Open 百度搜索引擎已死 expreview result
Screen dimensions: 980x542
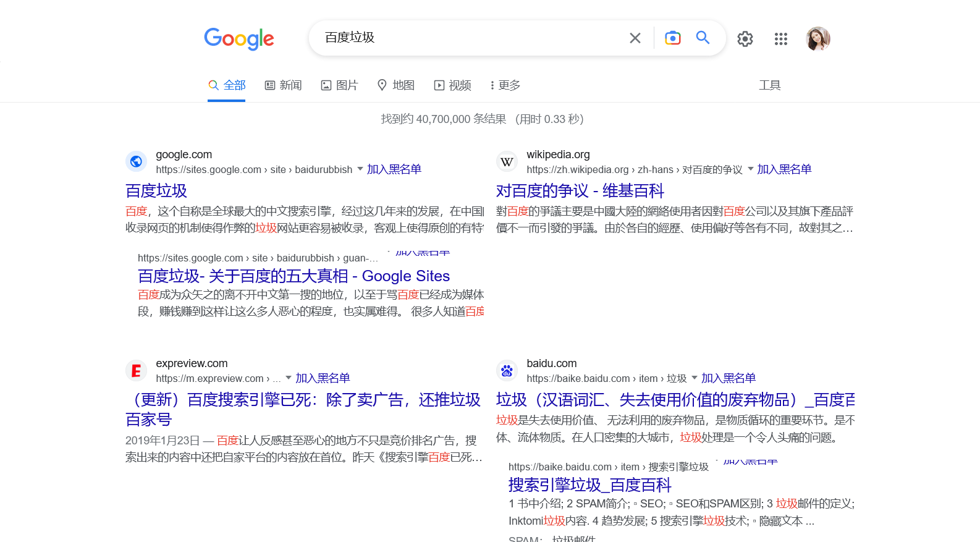click(x=303, y=410)
